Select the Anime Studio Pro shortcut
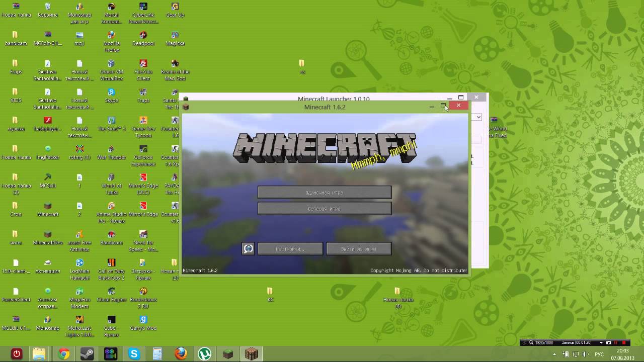 (111, 213)
